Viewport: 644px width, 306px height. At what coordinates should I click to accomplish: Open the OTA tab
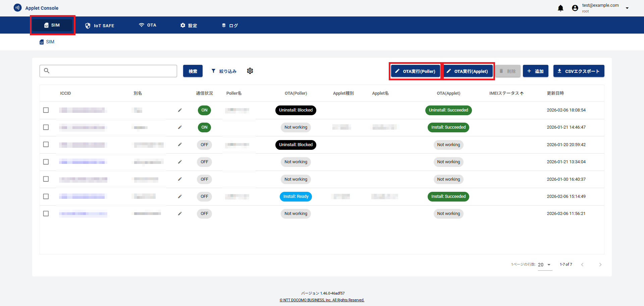click(x=148, y=25)
